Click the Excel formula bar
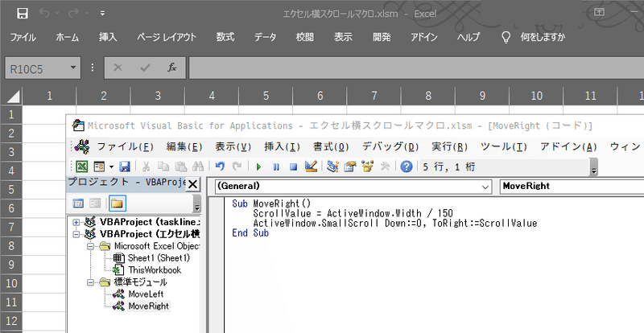The width and height of the screenshot is (644, 333). [x=416, y=68]
